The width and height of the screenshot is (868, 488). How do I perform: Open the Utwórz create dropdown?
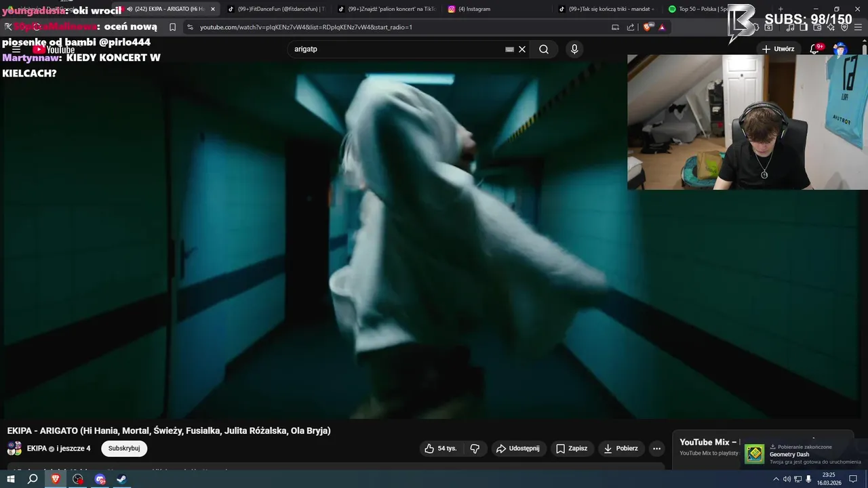tap(778, 49)
